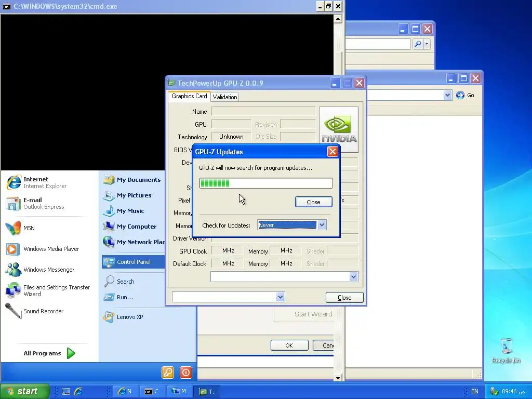The image size is (532, 399).
Task: Click the Start button
Action: pos(24,391)
